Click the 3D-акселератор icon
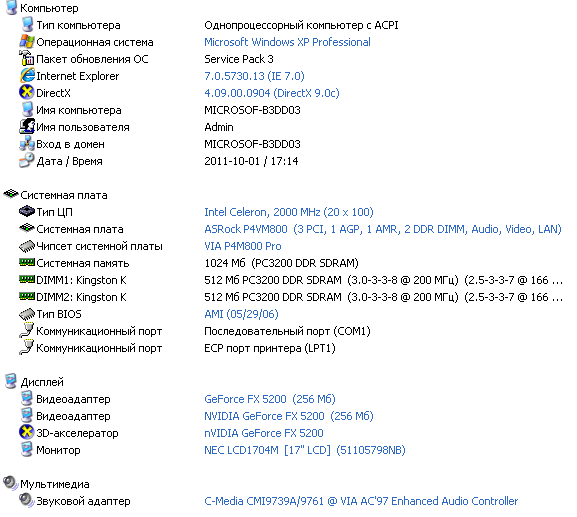 pyautogui.click(x=27, y=432)
